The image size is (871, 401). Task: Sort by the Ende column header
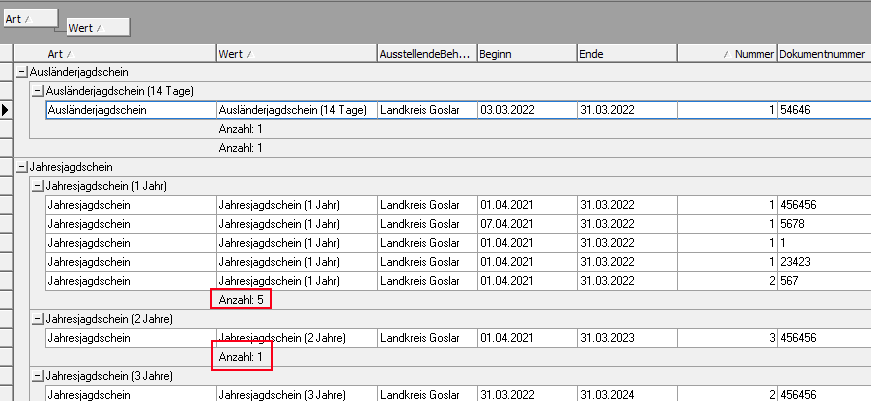click(x=625, y=53)
